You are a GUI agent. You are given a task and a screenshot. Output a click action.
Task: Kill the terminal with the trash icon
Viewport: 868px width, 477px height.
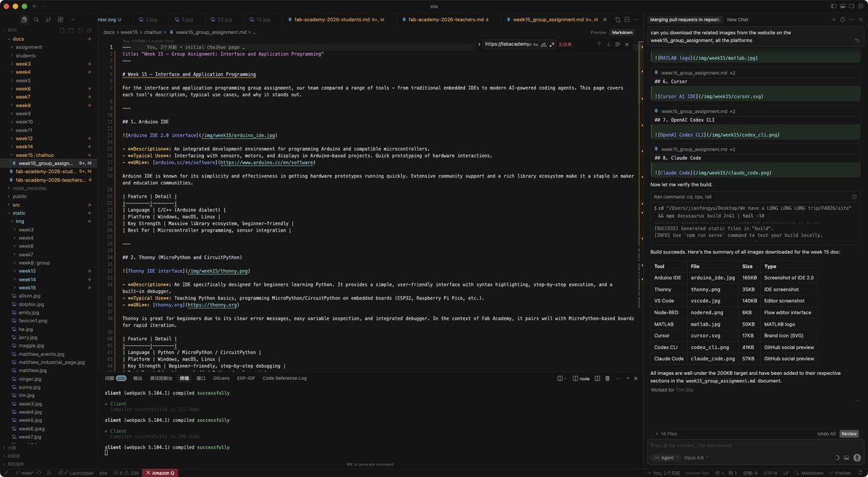tap(607, 378)
